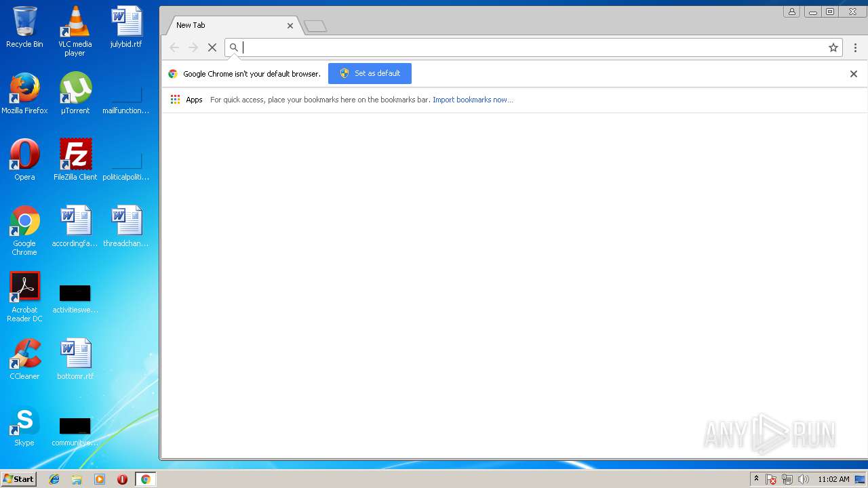Open Windows Explorer from taskbar

[77, 479]
